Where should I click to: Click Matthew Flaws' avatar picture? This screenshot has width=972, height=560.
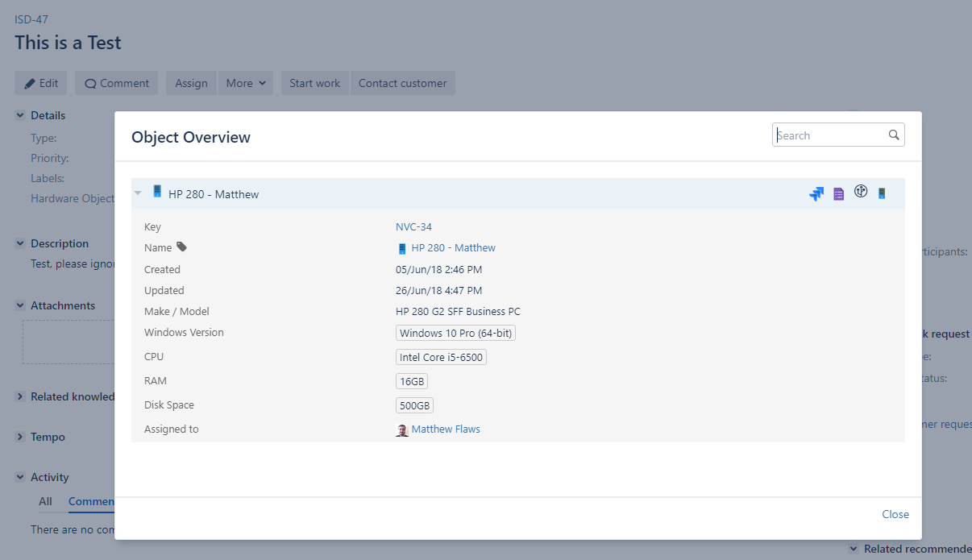point(402,430)
